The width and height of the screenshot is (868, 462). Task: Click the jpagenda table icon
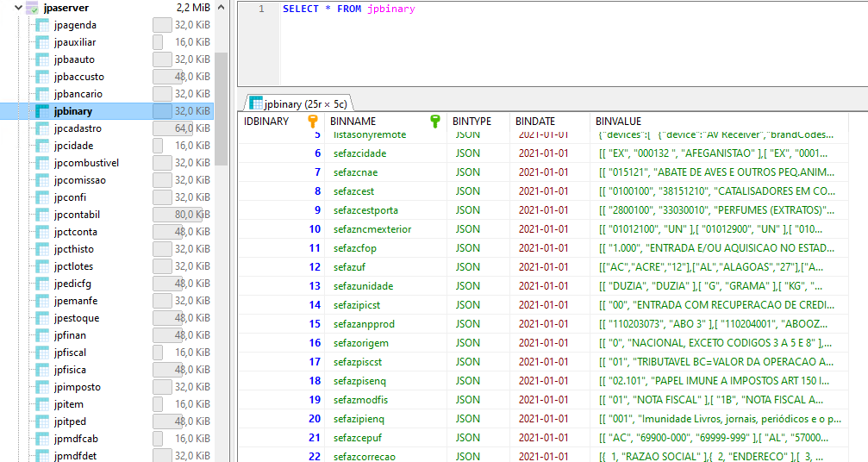(42, 25)
